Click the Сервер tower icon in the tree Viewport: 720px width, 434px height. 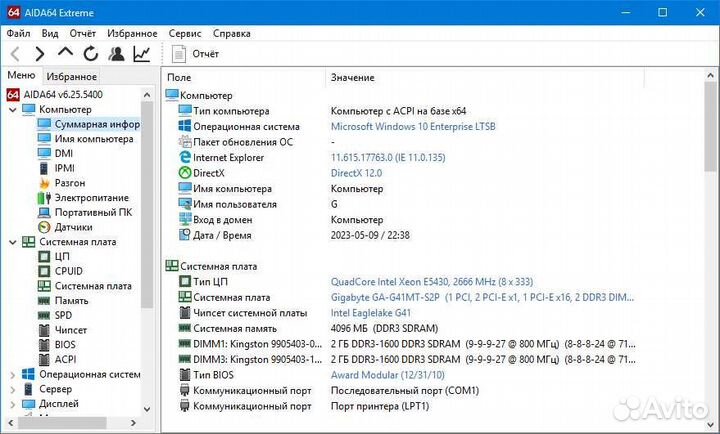28,389
